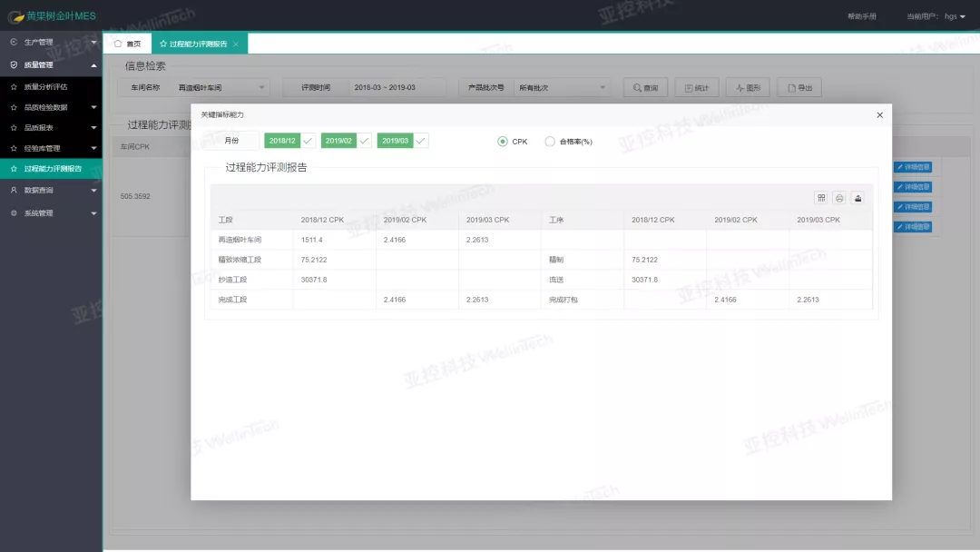Click the 生产管理 sidebar icon
The height and width of the screenshot is (552, 980).
click(x=14, y=42)
